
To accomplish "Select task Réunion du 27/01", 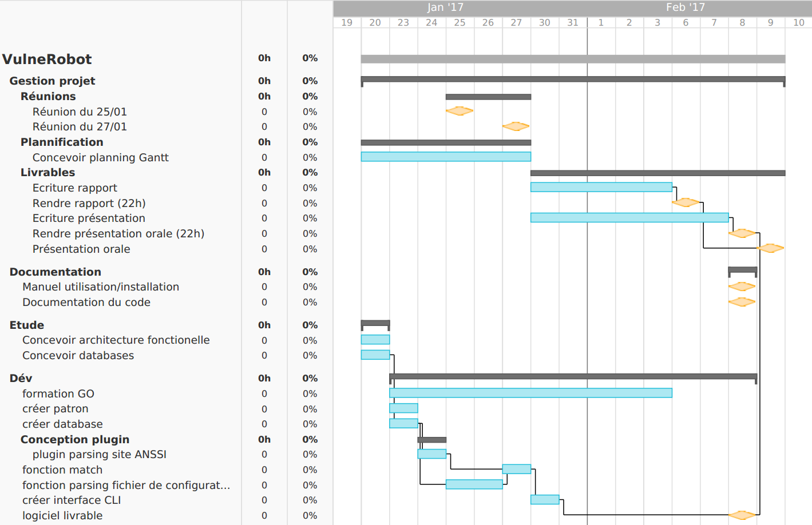I will click(x=80, y=126).
